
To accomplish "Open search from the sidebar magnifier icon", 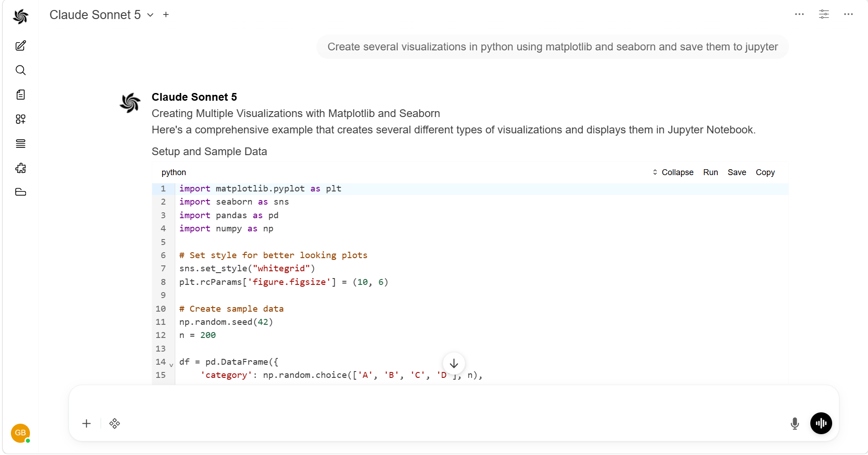I will click(20, 70).
